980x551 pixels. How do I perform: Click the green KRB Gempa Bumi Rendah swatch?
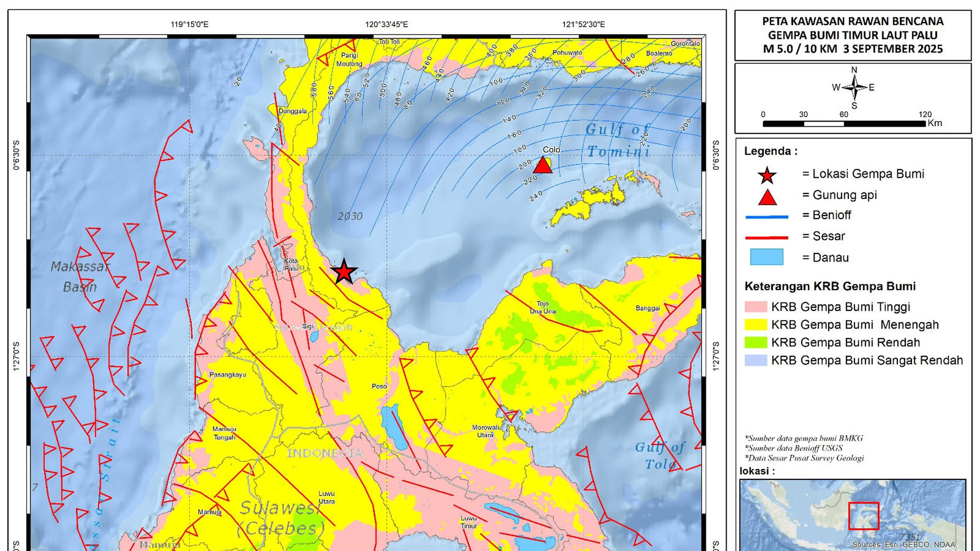click(x=756, y=342)
